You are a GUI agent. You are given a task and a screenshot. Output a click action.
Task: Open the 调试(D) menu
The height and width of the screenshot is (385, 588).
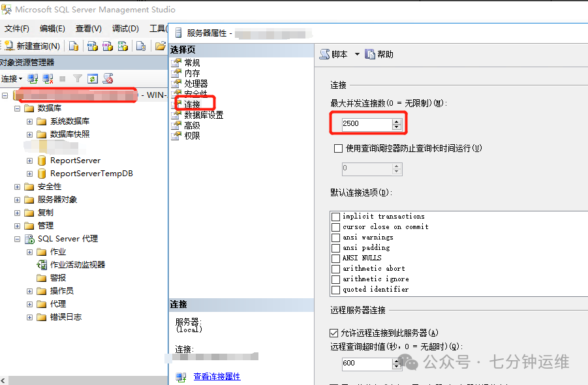pyautogui.click(x=125, y=29)
